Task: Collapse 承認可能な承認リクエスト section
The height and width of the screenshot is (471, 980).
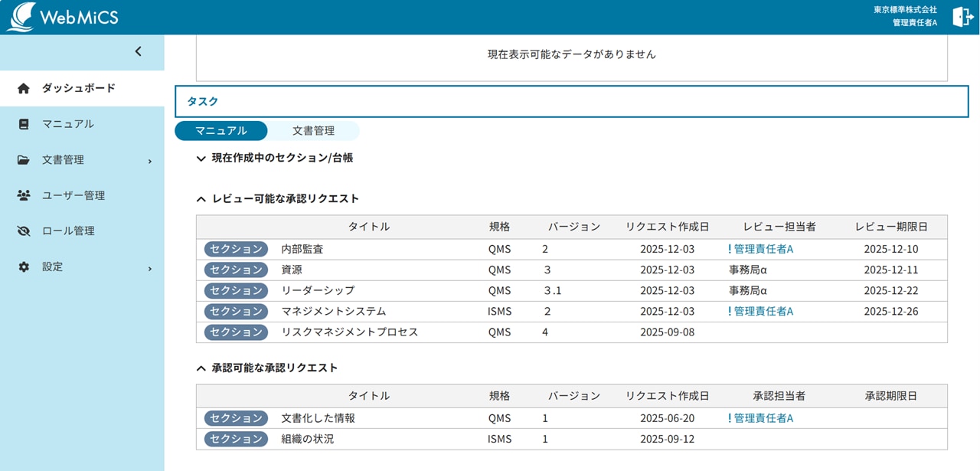Action: [x=201, y=368]
